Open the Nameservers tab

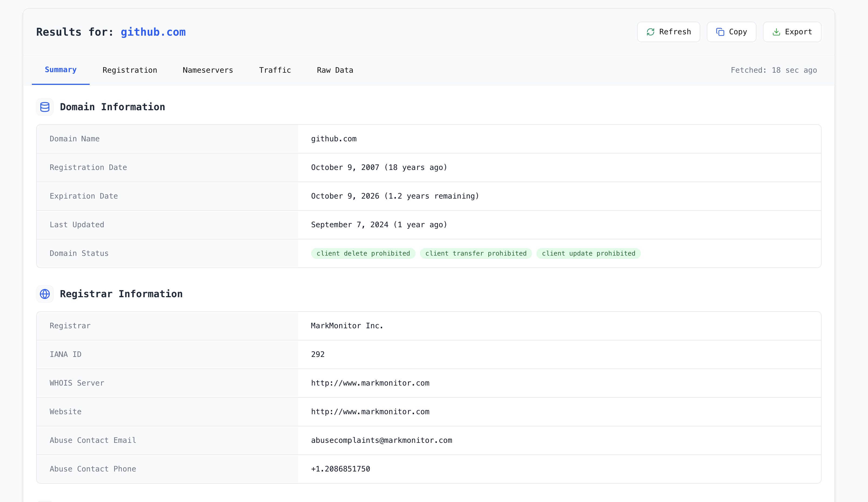(x=208, y=70)
